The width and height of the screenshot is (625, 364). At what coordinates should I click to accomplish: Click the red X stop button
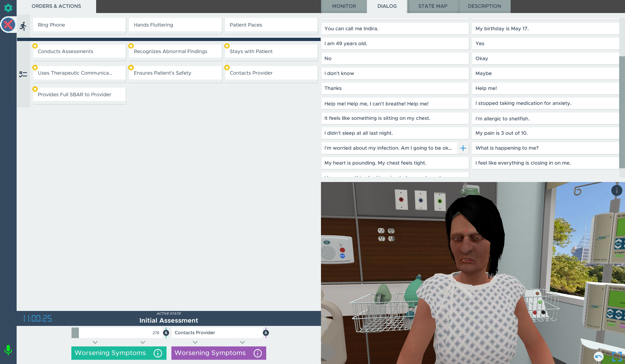click(8, 25)
